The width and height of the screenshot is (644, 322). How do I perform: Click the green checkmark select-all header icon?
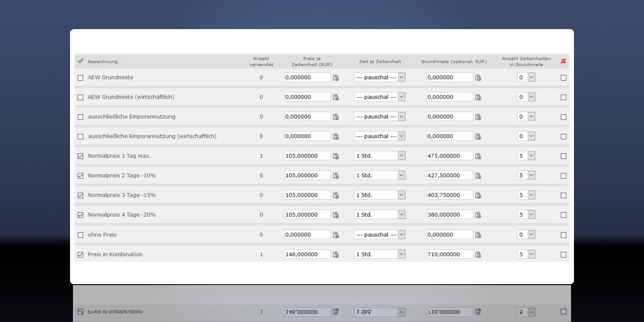(81, 61)
